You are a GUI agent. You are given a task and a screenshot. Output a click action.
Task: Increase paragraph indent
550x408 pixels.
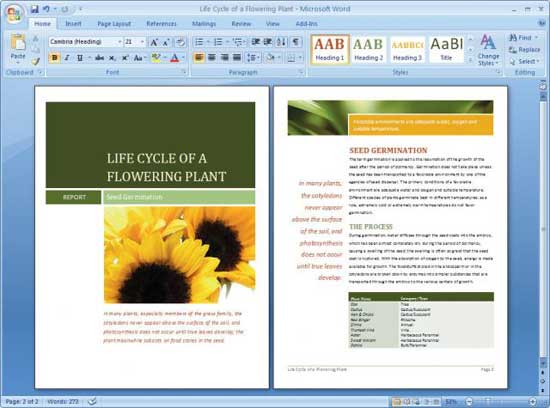268,42
